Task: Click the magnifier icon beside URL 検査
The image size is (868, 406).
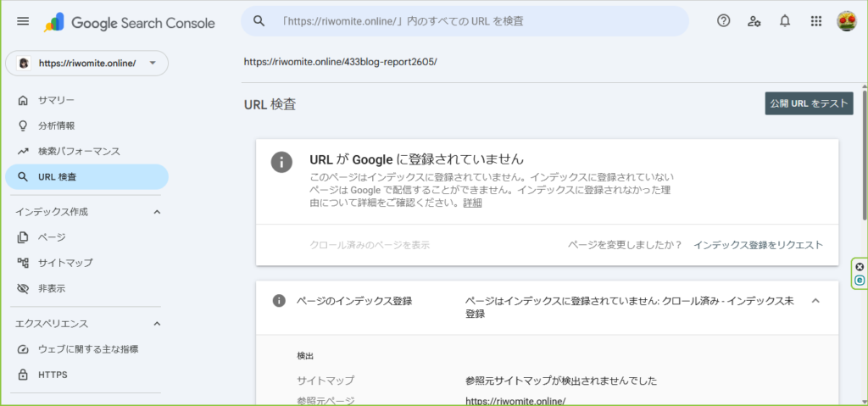Action: pyautogui.click(x=23, y=177)
